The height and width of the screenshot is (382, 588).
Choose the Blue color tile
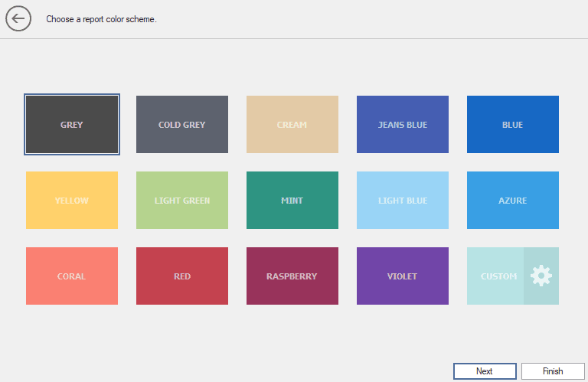[513, 125]
